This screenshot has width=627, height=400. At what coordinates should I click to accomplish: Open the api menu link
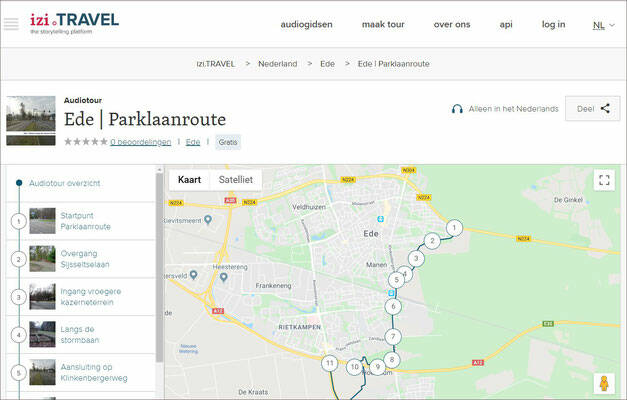(506, 24)
